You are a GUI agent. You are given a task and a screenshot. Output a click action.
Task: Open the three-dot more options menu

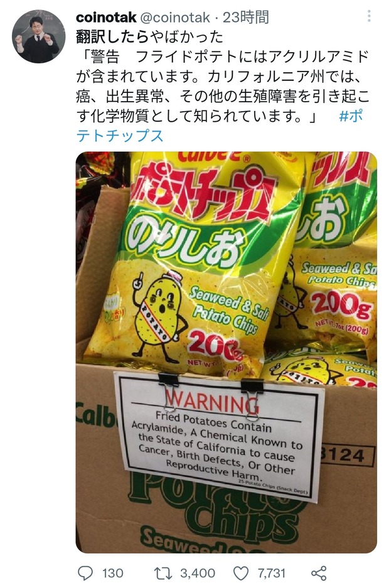[369, 16]
